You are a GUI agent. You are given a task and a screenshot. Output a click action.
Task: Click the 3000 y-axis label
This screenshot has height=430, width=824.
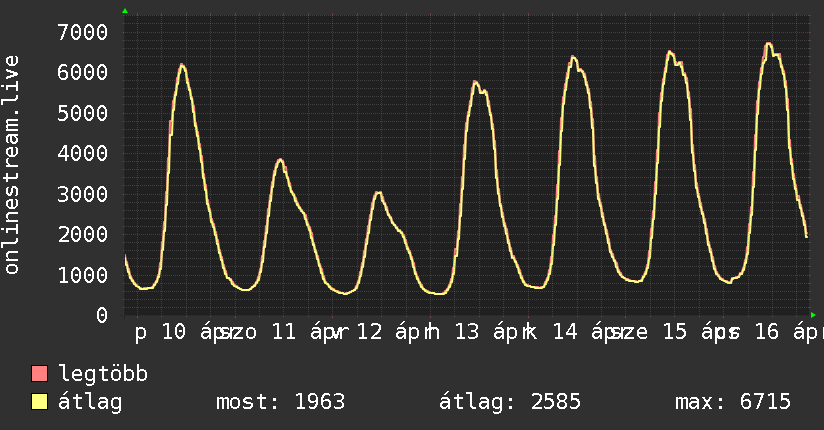(x=83, y=194)
